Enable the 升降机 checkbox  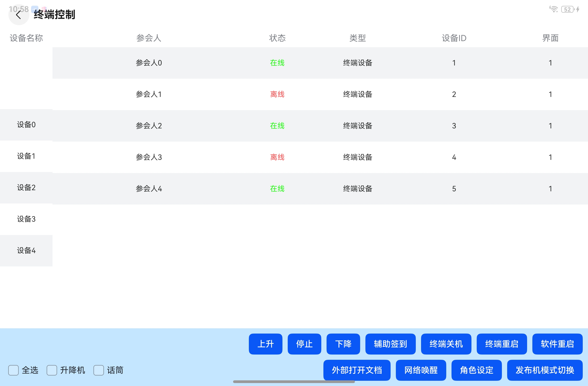52,370
